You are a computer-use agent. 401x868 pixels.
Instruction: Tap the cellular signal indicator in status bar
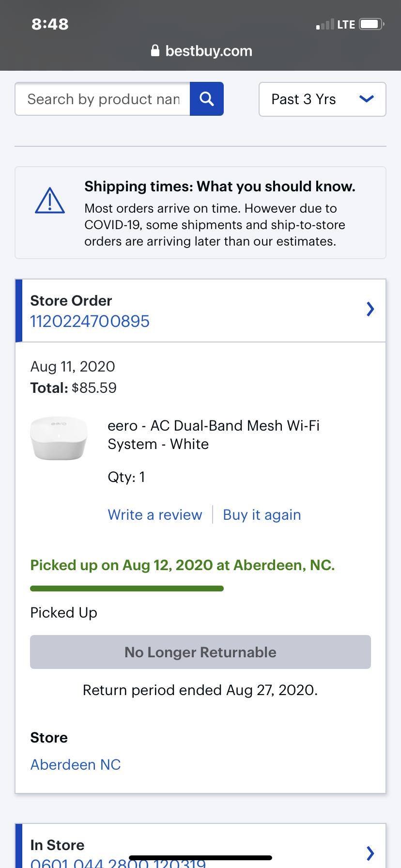(324, 24)
